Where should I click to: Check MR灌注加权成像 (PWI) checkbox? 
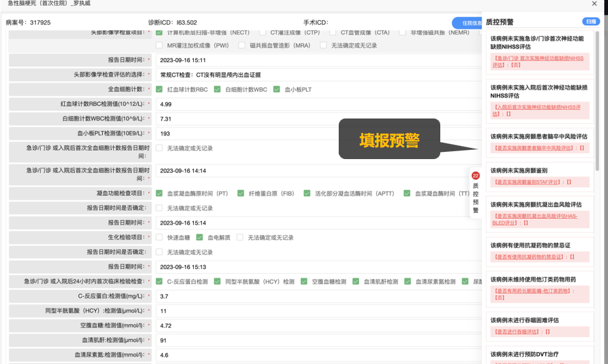pos(159,45)
